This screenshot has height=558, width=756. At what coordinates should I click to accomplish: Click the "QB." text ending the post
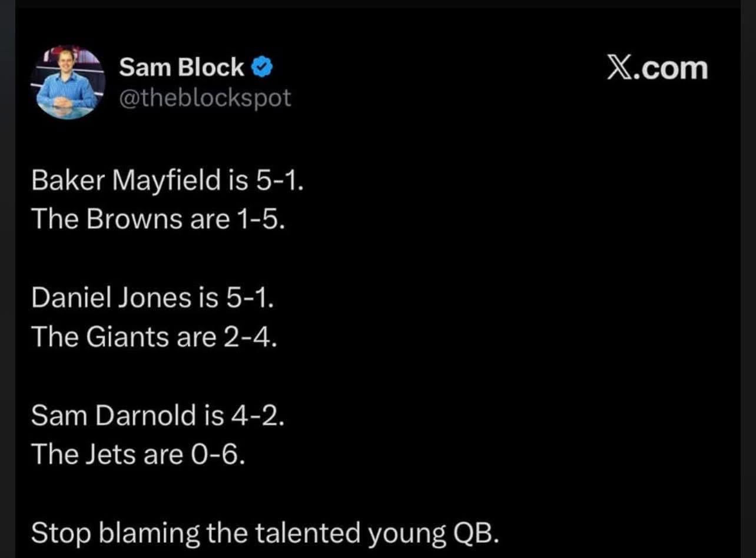[x=475, y=533]
